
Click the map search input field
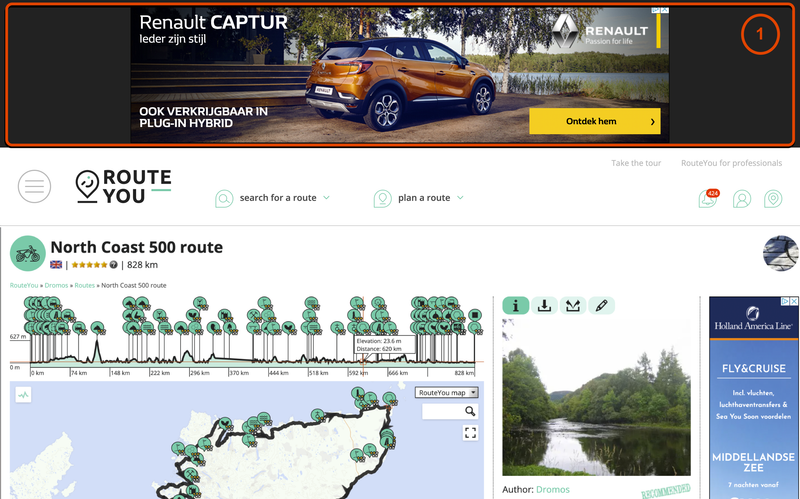443,411
